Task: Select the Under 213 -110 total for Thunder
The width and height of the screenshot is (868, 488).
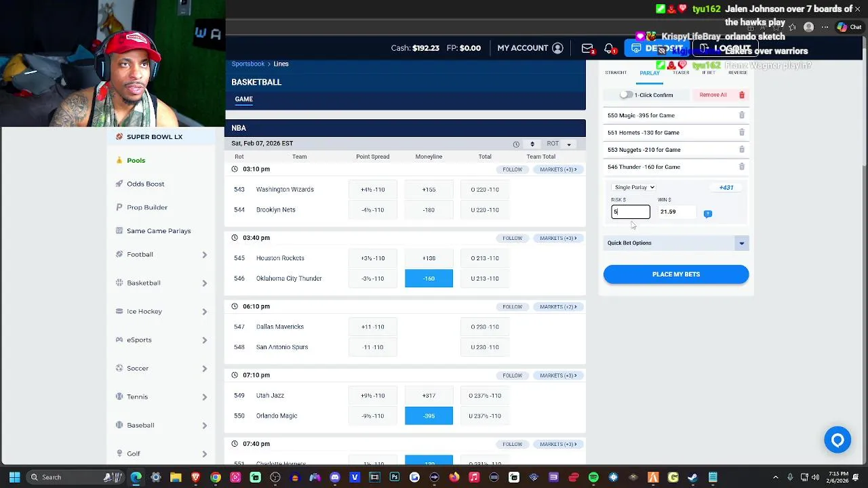Action: click(485, 279)
